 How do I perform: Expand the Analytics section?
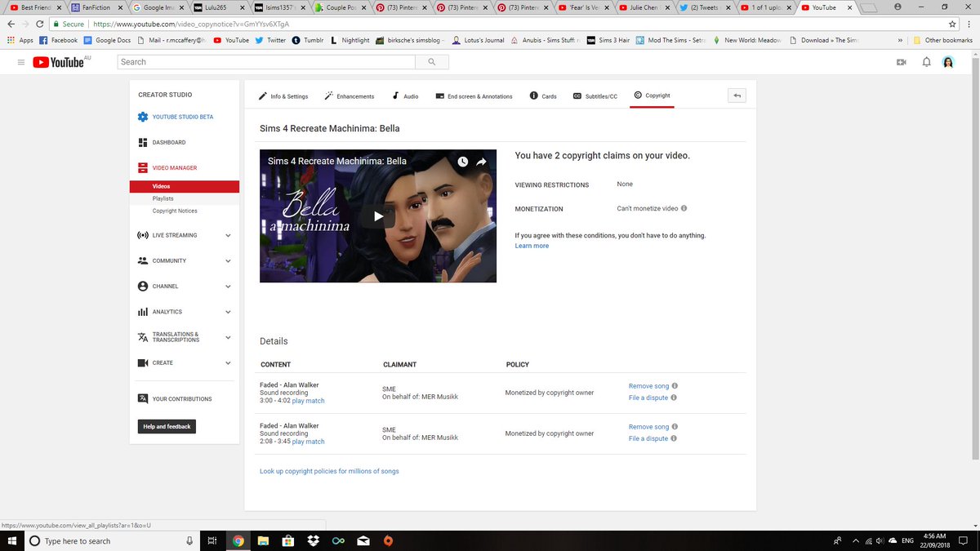228,311
